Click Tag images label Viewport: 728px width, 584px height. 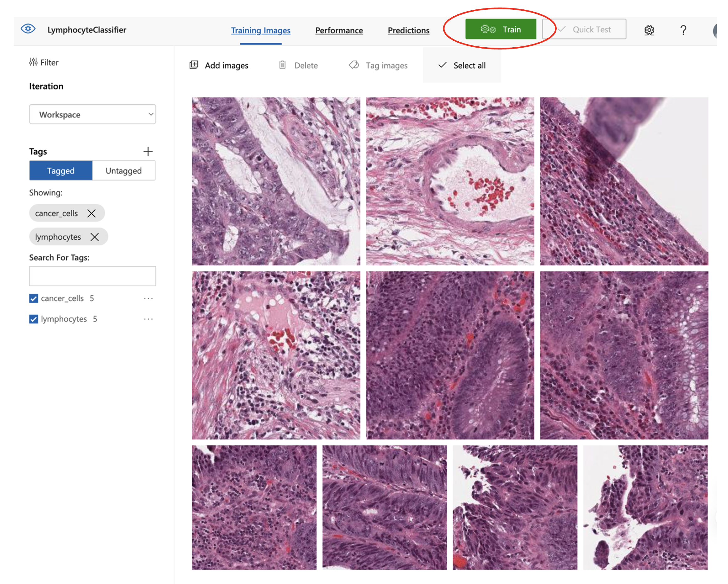click(387, 65)
